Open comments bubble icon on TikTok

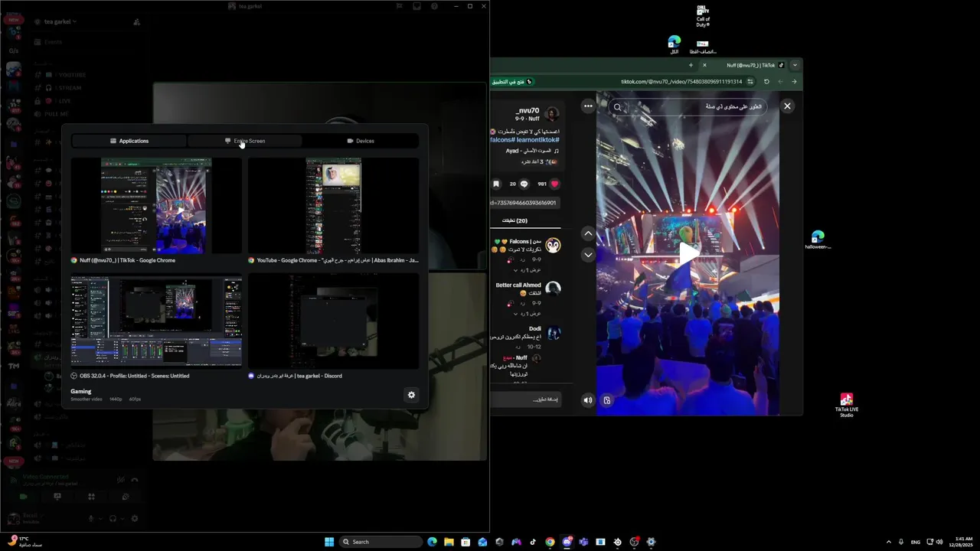point(524,184)
